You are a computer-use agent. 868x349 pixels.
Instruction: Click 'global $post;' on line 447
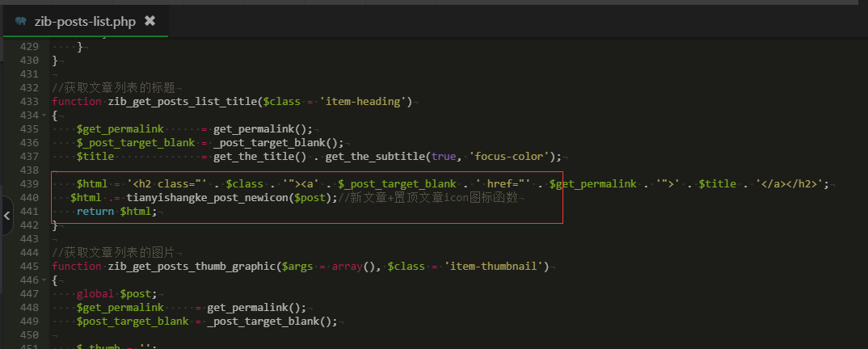click(117, 294)
